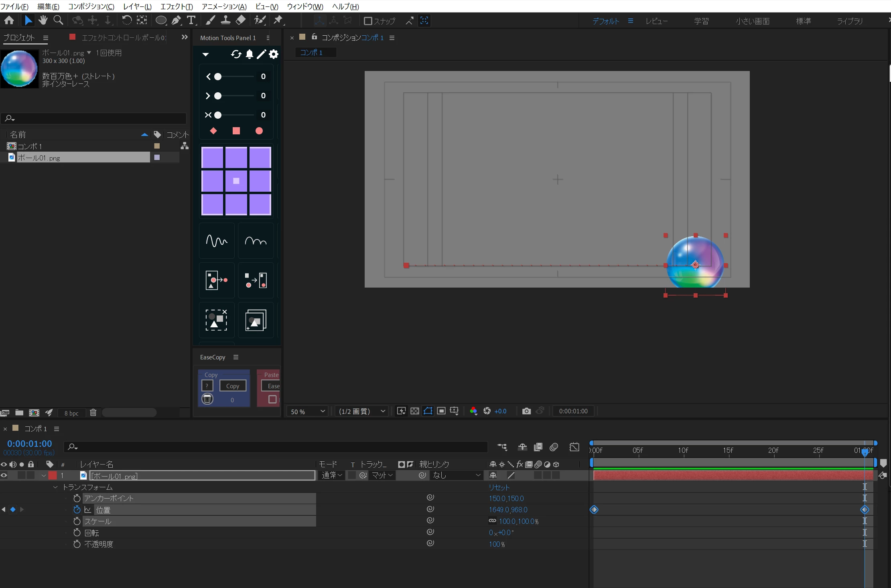Enable the スナップ checkbox
The height and width of the screenshot is (588, 891).
point(367,21)
